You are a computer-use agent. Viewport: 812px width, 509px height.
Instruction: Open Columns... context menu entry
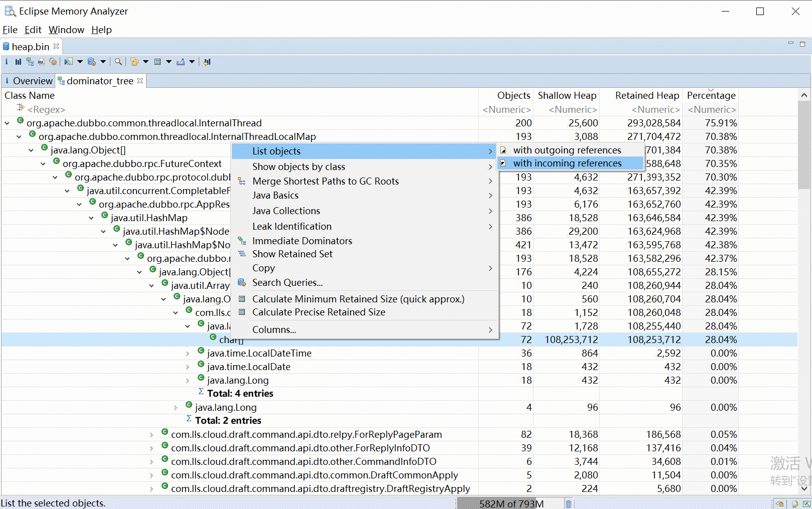tap(365, 329)
